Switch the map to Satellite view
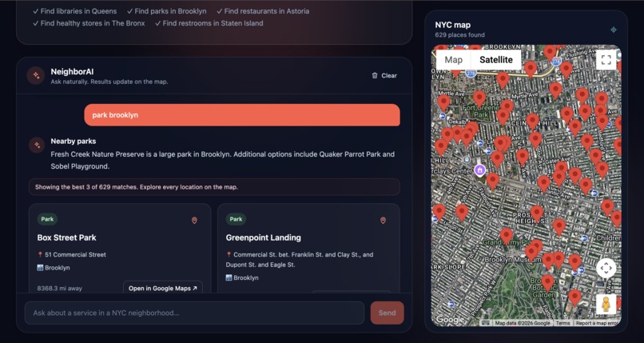The height and width of the screenshot is (343, 644). click(496, 60)
